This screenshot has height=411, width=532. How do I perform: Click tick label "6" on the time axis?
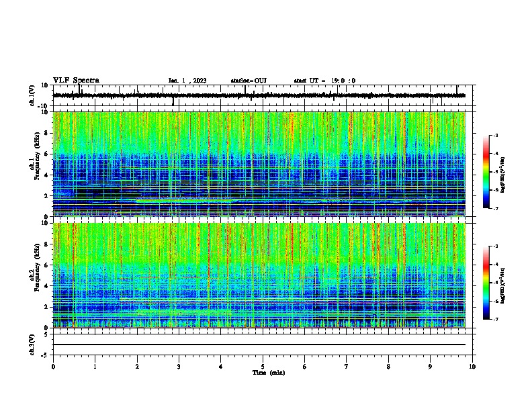[x=305, y=367]
